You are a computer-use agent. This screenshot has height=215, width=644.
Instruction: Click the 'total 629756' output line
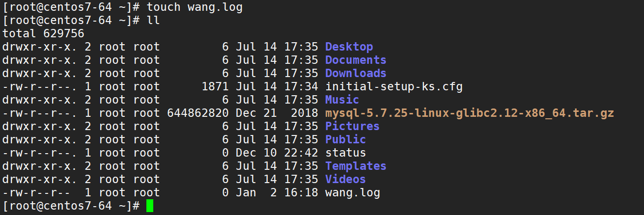tap(44, 34)
